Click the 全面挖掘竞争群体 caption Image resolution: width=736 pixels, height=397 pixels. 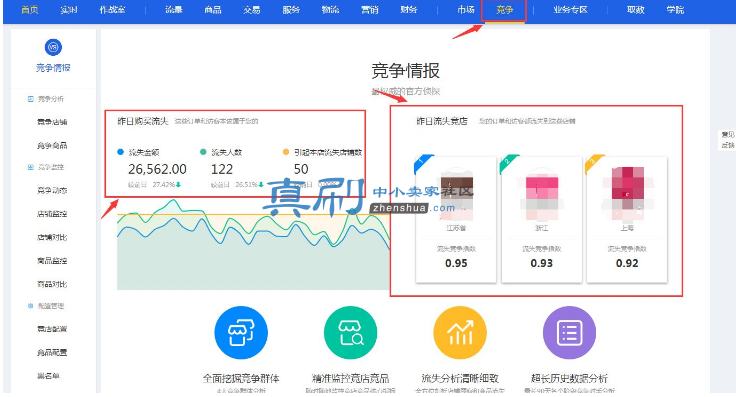click(x=241, y=378)
